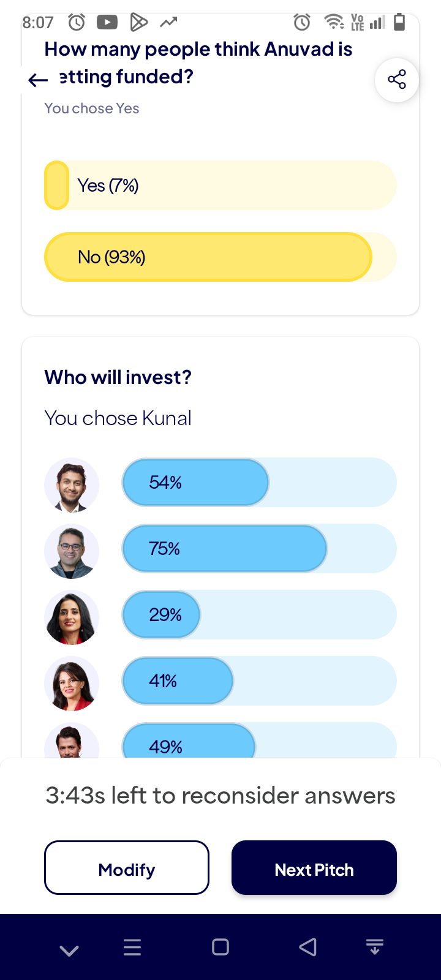441x980 pixels.
Task: Tap the third investor avatar beside 29%
Action: point(72,617)
